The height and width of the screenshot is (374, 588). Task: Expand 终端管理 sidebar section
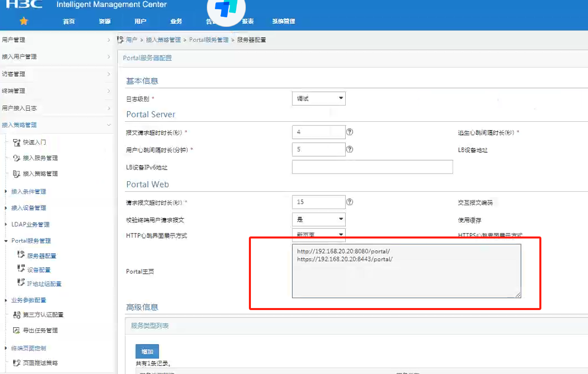click(x=57, y=91)
